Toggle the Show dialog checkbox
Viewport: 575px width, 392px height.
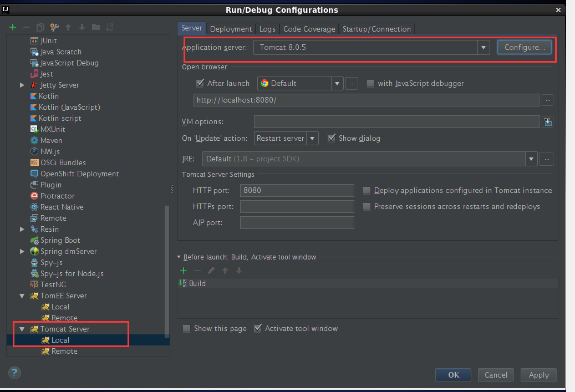pyautogui.click(x=332, y=138)
